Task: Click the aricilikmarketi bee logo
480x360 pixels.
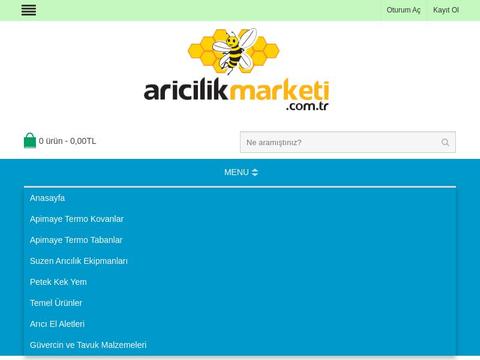Action: tap(236, 69)
